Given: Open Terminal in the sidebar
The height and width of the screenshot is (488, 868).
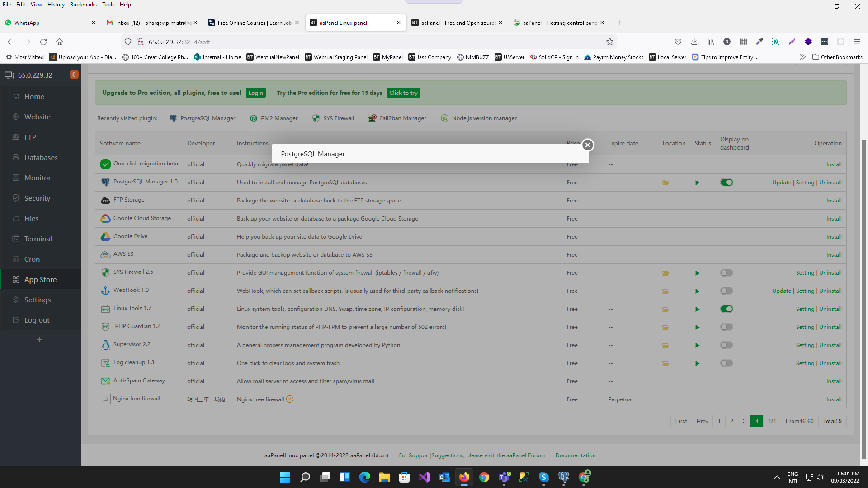Looking at the screenshot, I should pyautogui.click(x=38, y=239).
